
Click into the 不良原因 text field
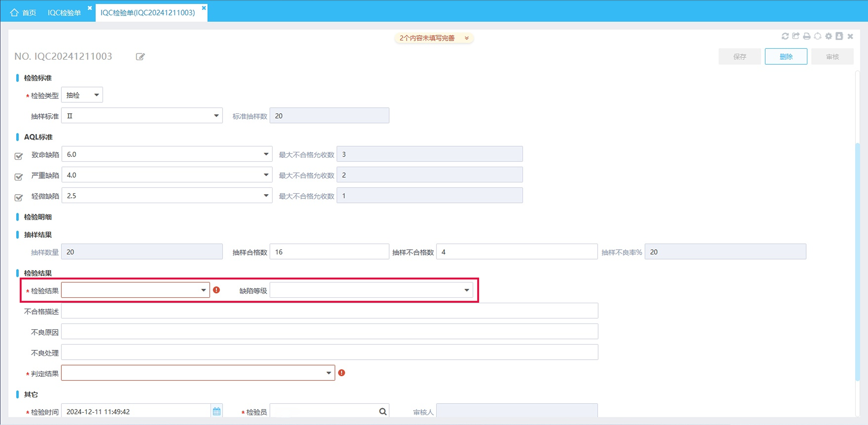330,332
